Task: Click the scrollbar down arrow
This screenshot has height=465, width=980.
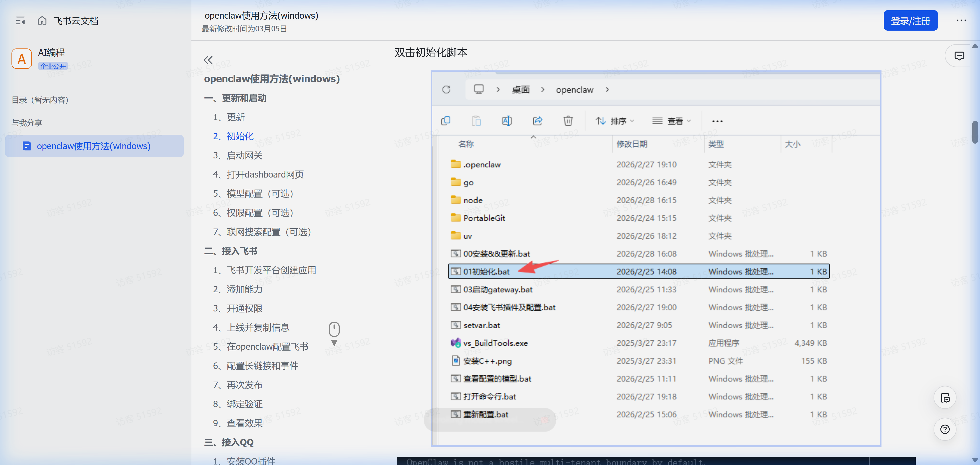Action: pos(975,460)
